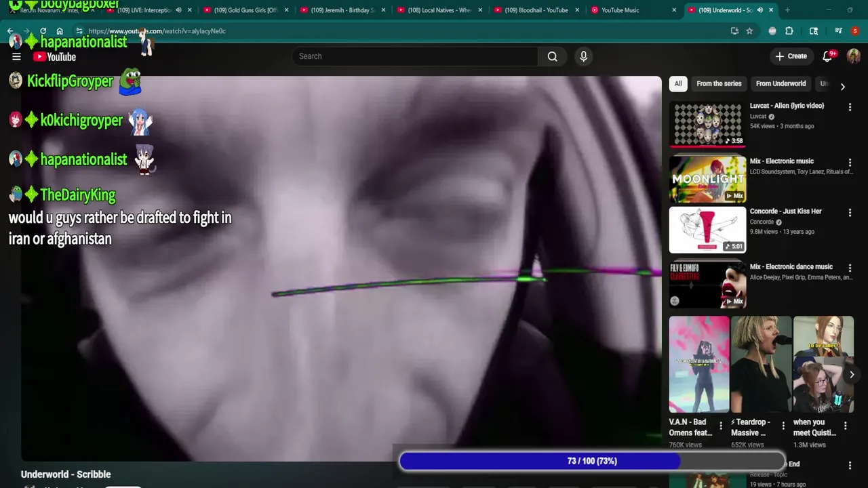868x488 pixels.
Task: Open more options for 'when you meet Quisti' short
Action: [x=845, y=426]
